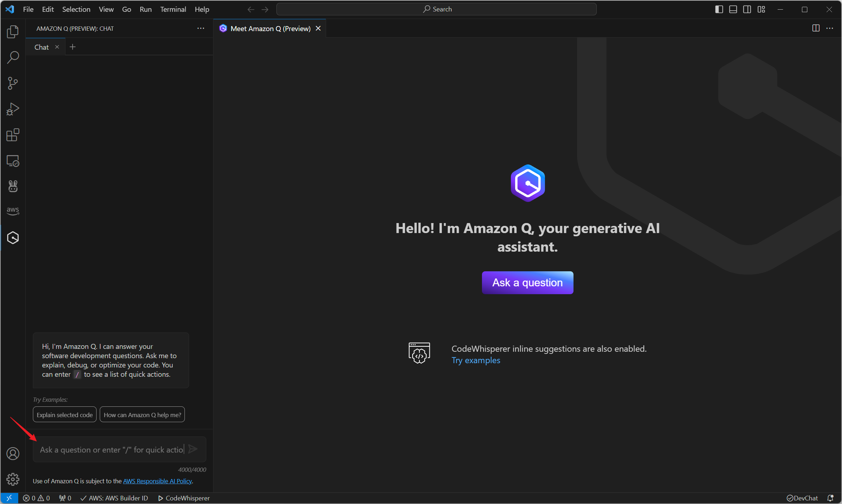The width and height of the screenshot is (842, 504).
Task: Open the Source Control view
Action: pos(13,83)
